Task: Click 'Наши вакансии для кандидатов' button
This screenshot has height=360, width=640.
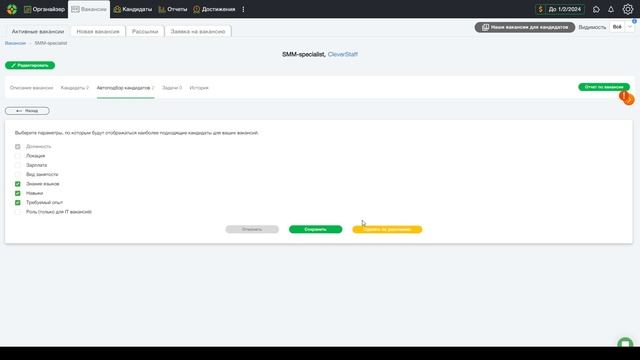Action: [524, 27]
